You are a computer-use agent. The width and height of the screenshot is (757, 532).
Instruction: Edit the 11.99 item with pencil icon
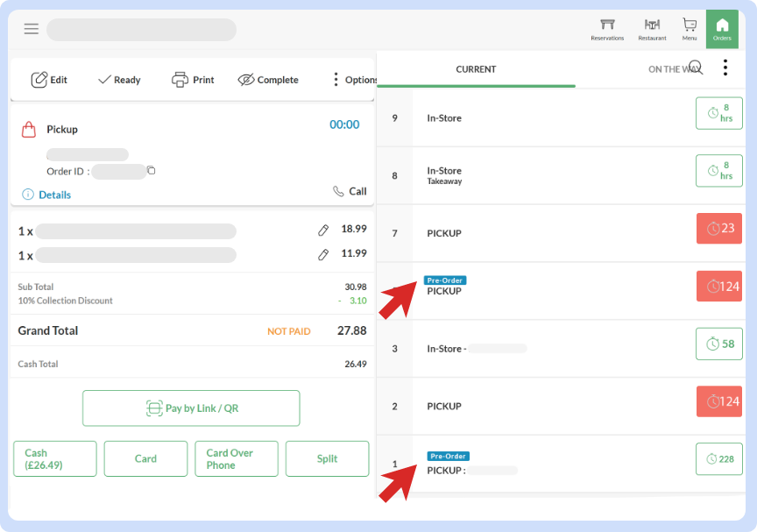coord(323,255)
